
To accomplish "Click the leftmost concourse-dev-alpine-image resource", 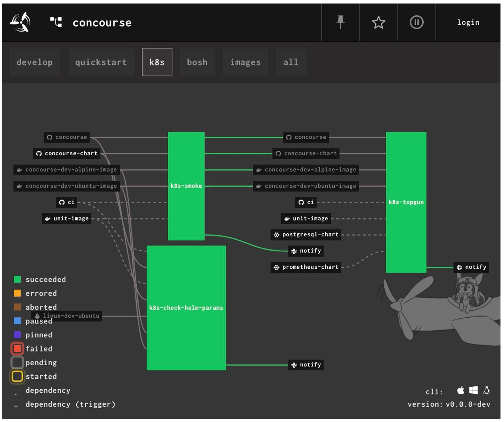I will coord(67,169).
